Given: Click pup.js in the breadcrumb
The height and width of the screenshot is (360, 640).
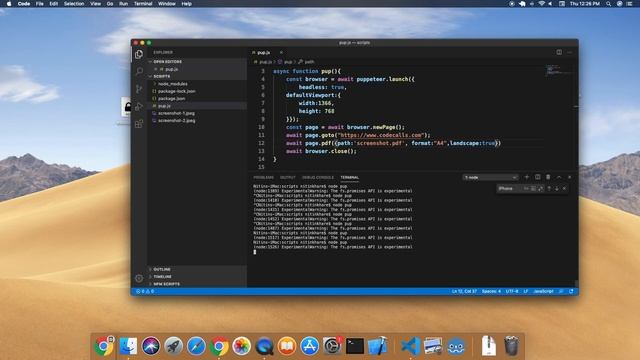Looking at the screenshot, I should [265, 62].
